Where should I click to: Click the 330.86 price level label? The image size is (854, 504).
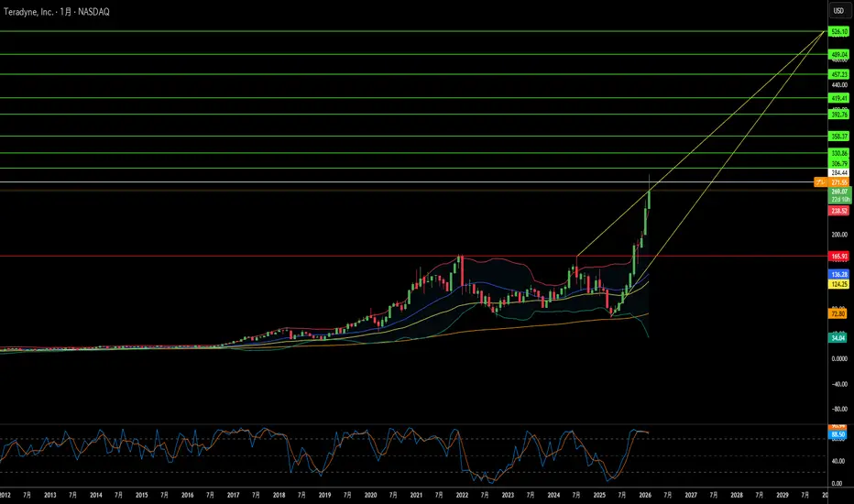[x=838, y=154]
